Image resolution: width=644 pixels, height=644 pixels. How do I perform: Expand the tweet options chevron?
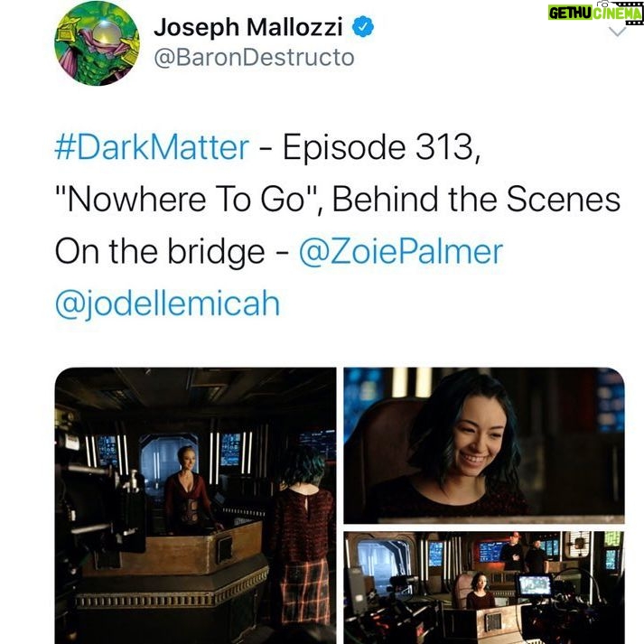pos(617,32)
